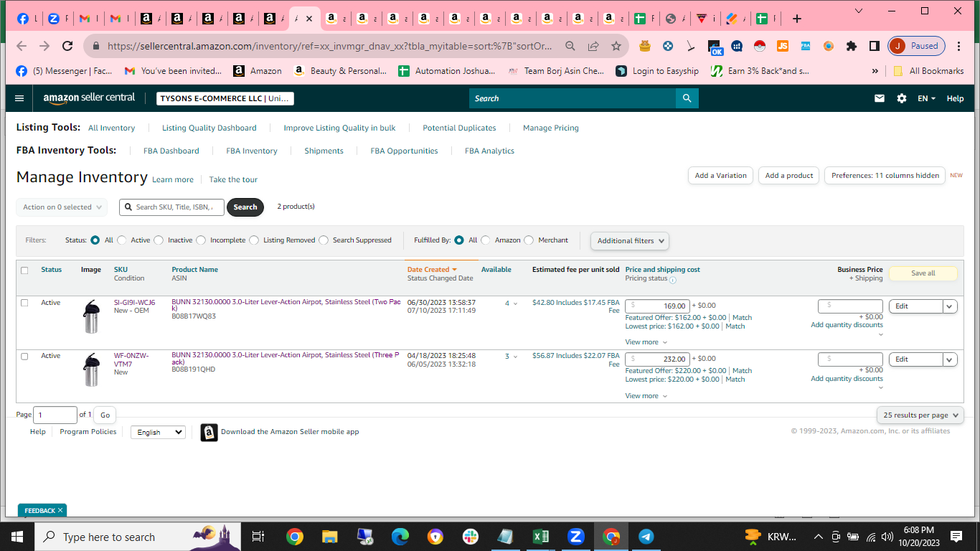Click the Search SKU, Title, ISBN input field
This screenshot has width=980, height=551.
pos(171,207)
